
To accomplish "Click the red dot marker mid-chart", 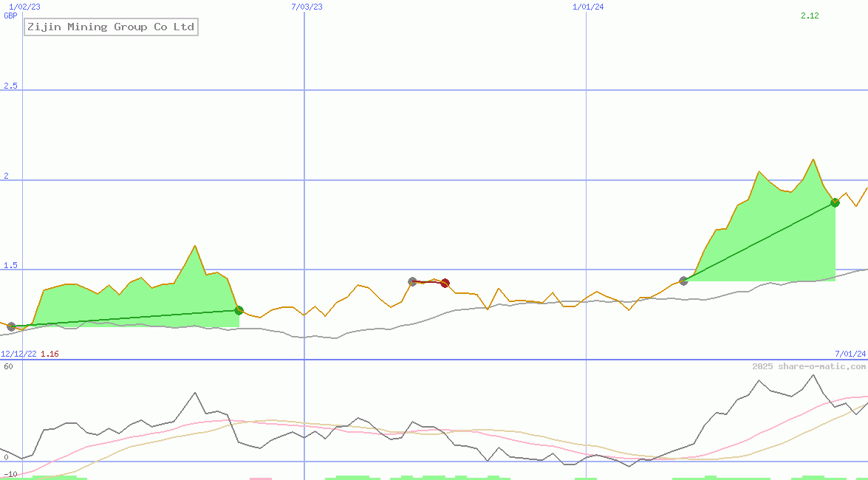I will (x=444, y=283).
